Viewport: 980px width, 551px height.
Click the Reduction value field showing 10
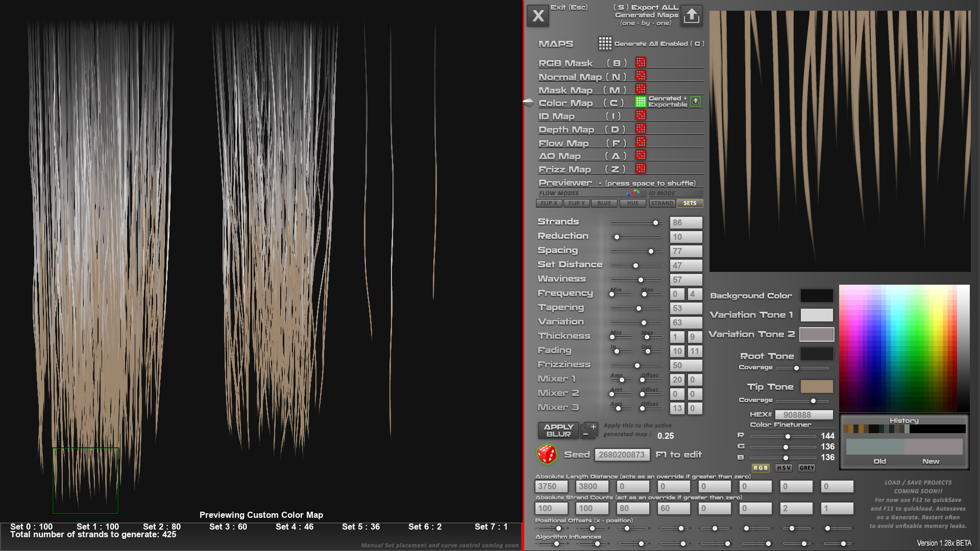[685, 237]
